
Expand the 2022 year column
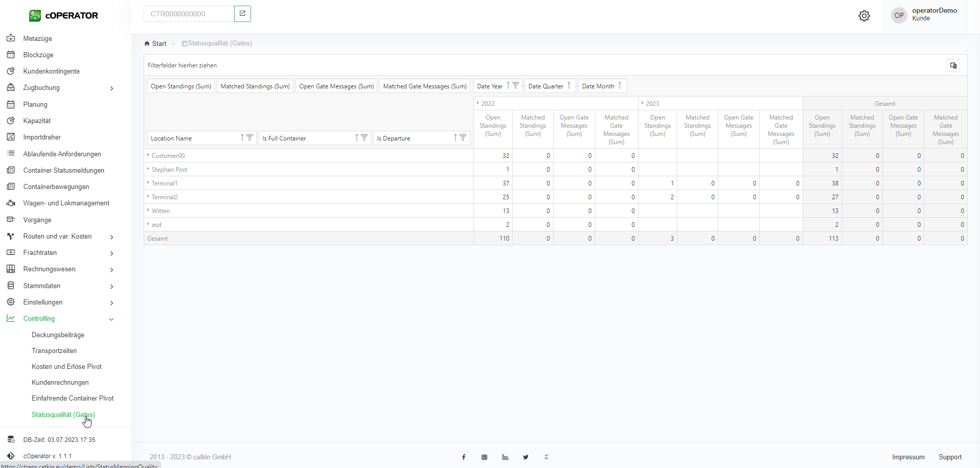(478, 103)
